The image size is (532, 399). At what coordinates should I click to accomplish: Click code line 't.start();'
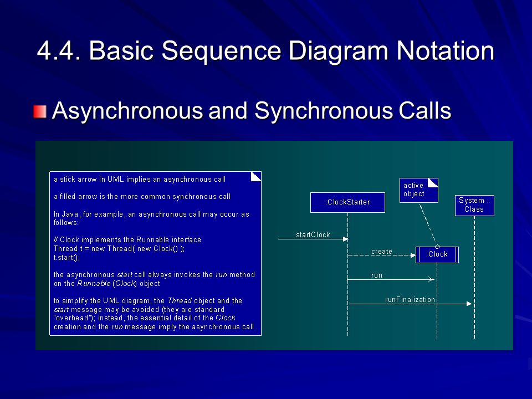[x=67, y=258]
